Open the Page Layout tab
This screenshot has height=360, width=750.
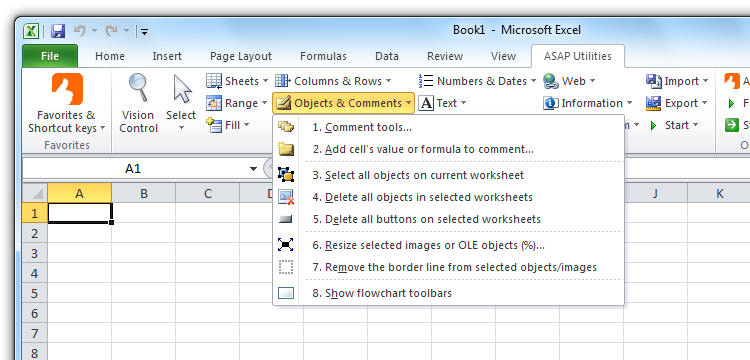(241, 56)
